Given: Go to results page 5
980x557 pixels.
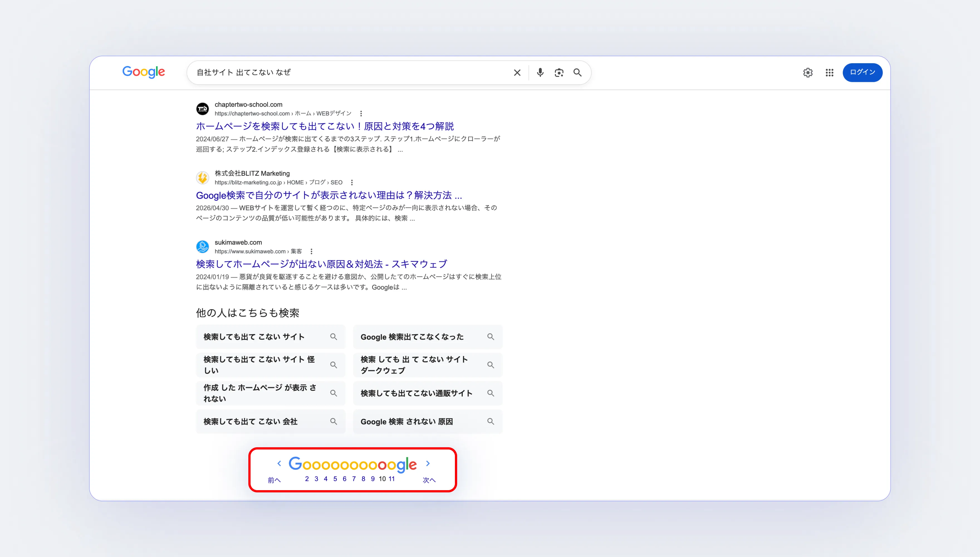Looking at the screenshot, I should coord(335,478).
